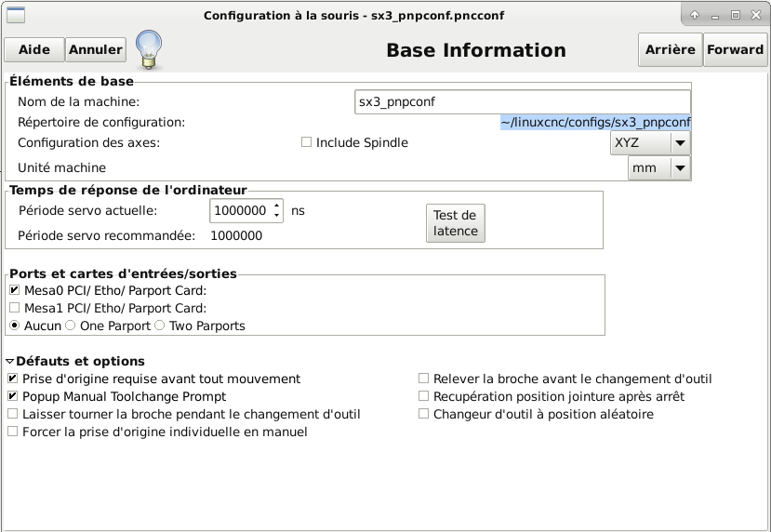Uncheck Mesa0 PCI/Etho/Parport Card

[14, 290]
